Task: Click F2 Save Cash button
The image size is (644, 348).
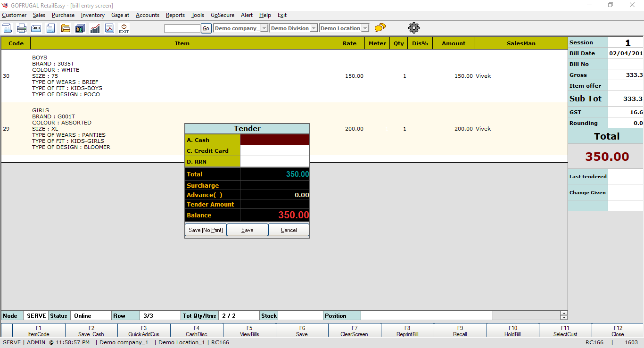Action: (x=91, y=331)
